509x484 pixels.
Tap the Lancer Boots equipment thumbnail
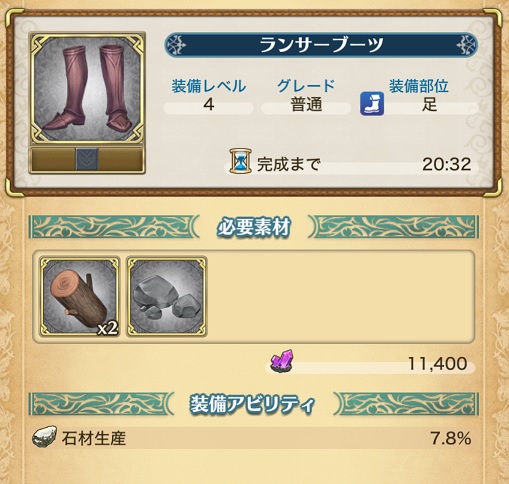pos(87,88)
